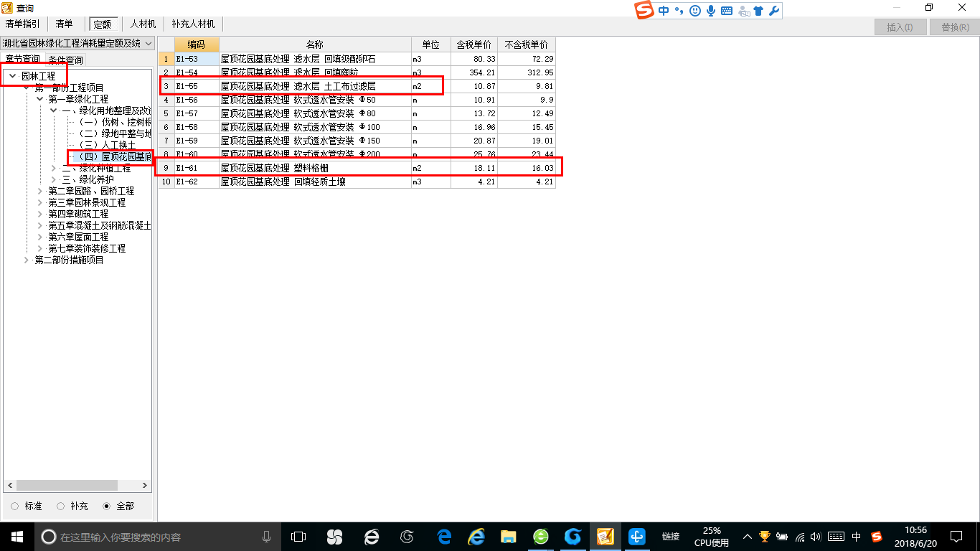The height and width of the screenshot is (551, 980).
Task: Show hidden system tray icons
Action: pos(747,537)
